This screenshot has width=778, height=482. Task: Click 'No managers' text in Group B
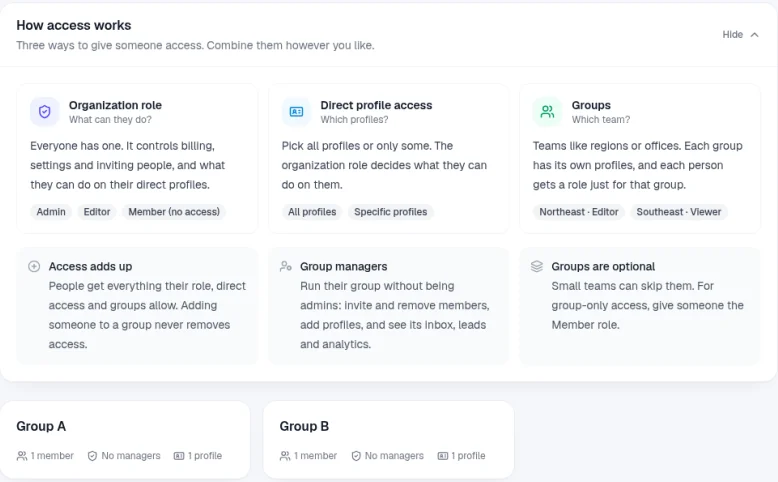394,456
